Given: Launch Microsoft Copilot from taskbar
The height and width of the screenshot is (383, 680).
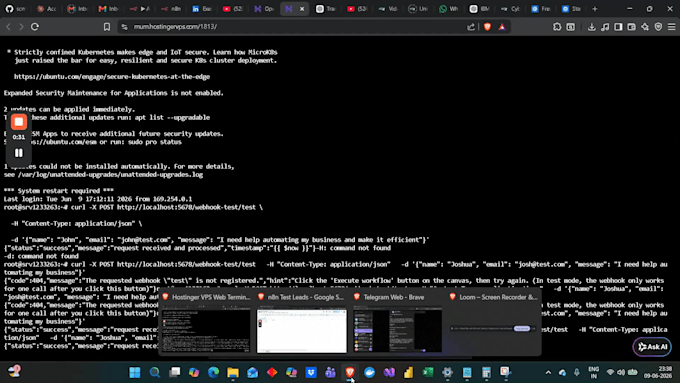Looking at the screenshot, I should point(194,372).
